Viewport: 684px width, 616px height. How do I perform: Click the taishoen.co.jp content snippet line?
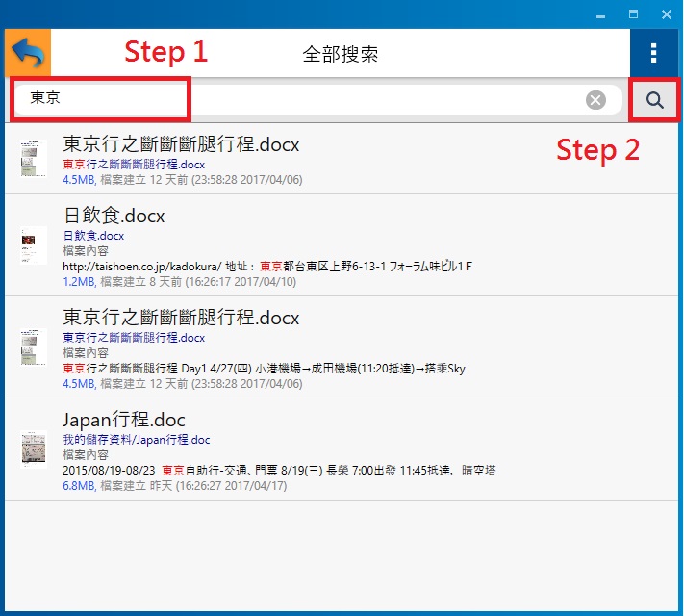pyautogui.click(x=267, y=266)
